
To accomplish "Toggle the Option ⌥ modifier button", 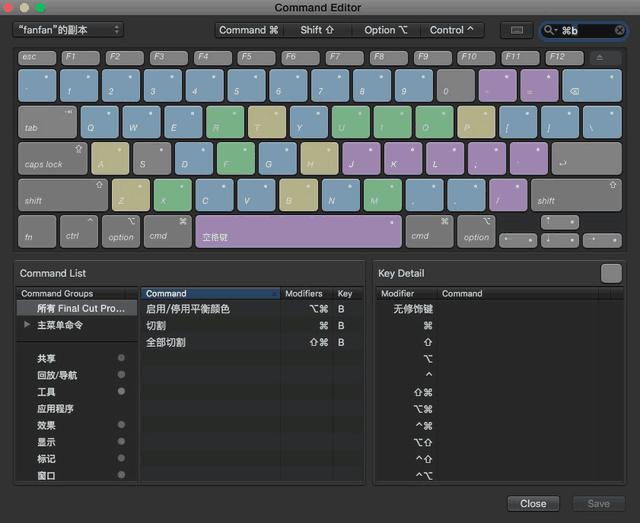I will [x=386, y=30].
